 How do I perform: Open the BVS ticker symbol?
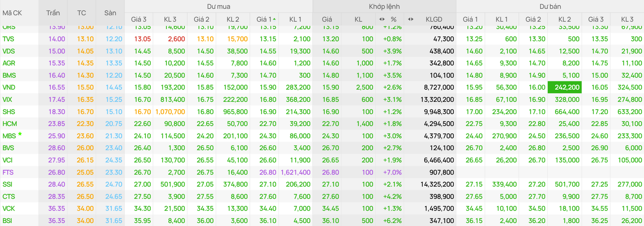tap(8, 148)
